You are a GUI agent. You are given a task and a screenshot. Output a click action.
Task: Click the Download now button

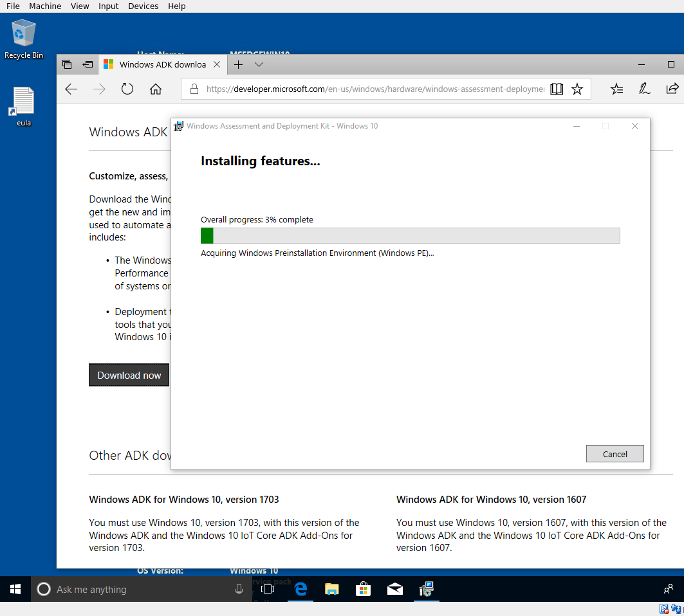[x=129, y=375]
